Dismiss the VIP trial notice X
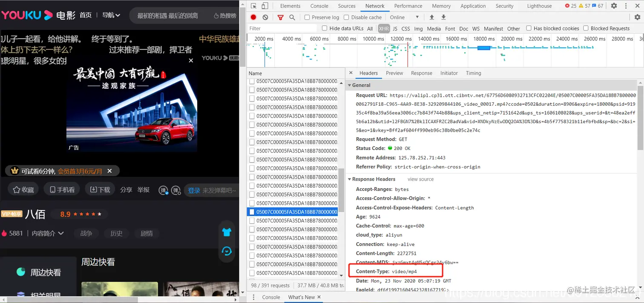Viewport: 644px width, 303px height. click(x=109, y=171)
